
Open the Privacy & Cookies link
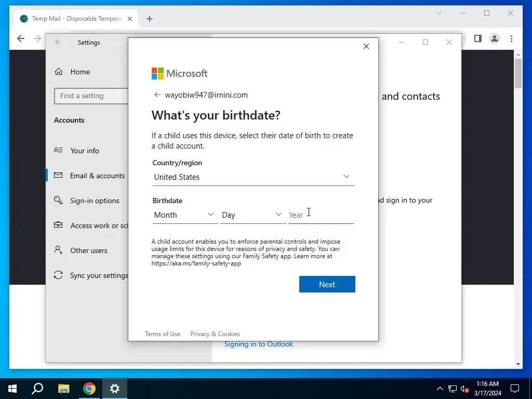pyautogui.click(x=215, y=334)
